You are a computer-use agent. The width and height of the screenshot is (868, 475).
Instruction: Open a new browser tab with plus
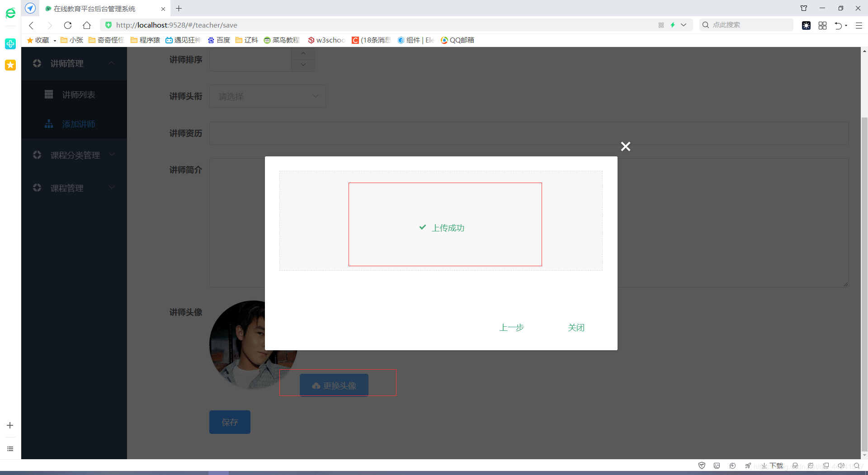pyautogui.click(x=179, y=9)
